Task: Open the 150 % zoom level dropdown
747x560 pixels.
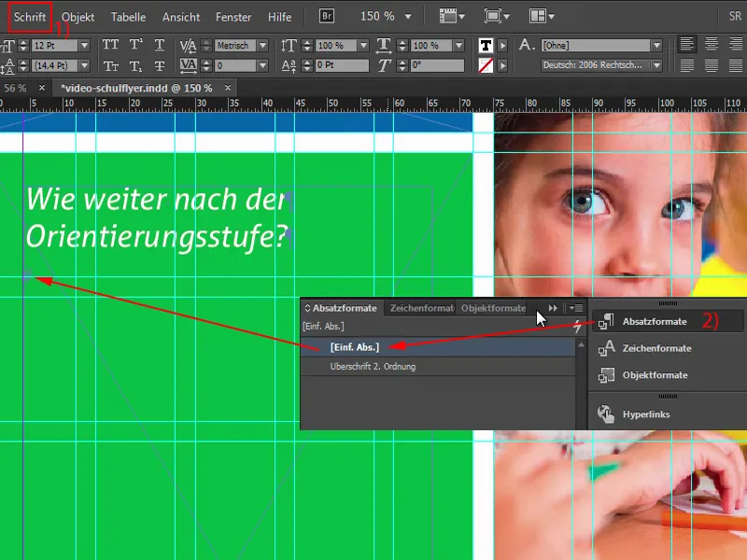Action: [408, 17]
